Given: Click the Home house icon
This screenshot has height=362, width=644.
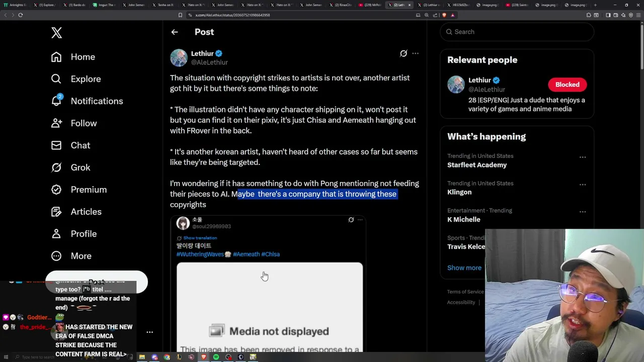Looking at the screenshot, I should click(x=56, y=57).
